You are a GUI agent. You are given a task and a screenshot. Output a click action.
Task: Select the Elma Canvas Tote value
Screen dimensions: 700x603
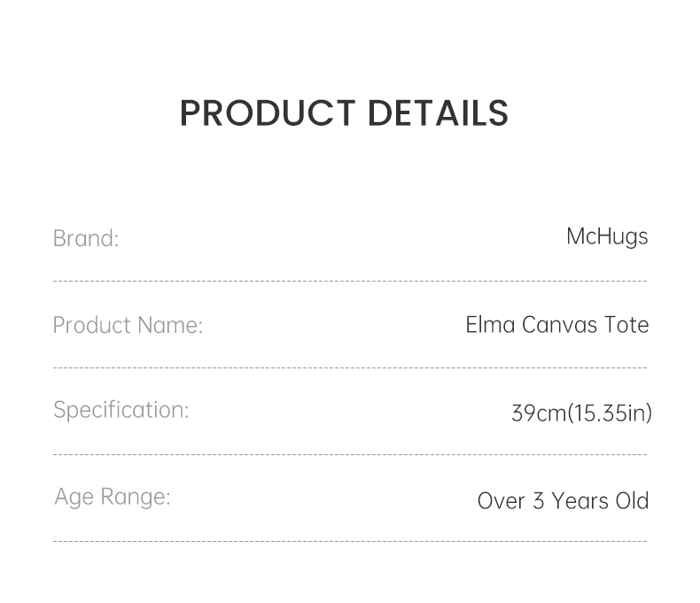tap(557, 325)
